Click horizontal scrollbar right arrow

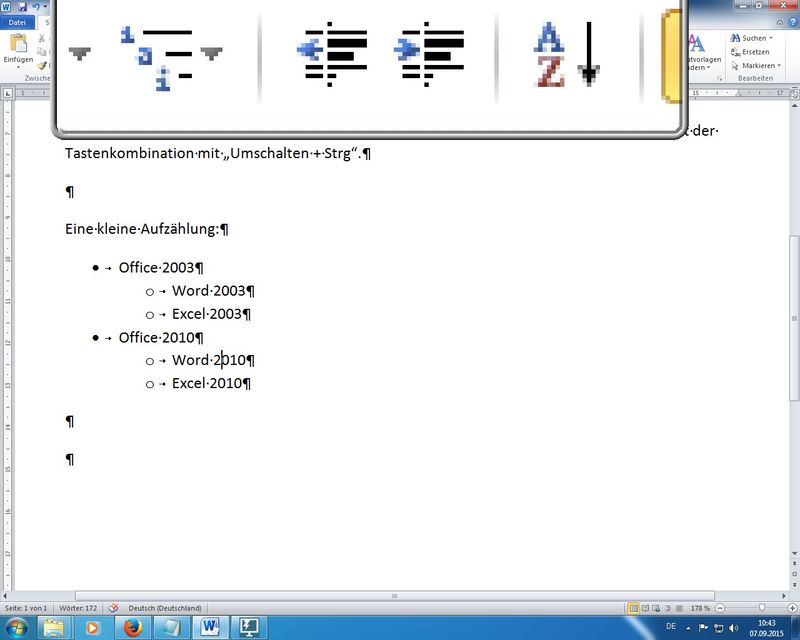pos(784,596)
